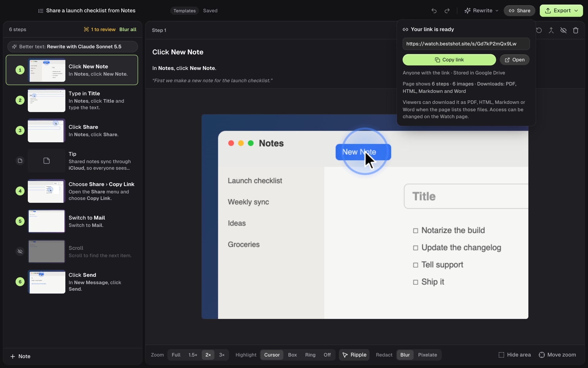The height and width of the screenshot is (368, 588).
Task: Blur all steps
Action: point(128,29)
